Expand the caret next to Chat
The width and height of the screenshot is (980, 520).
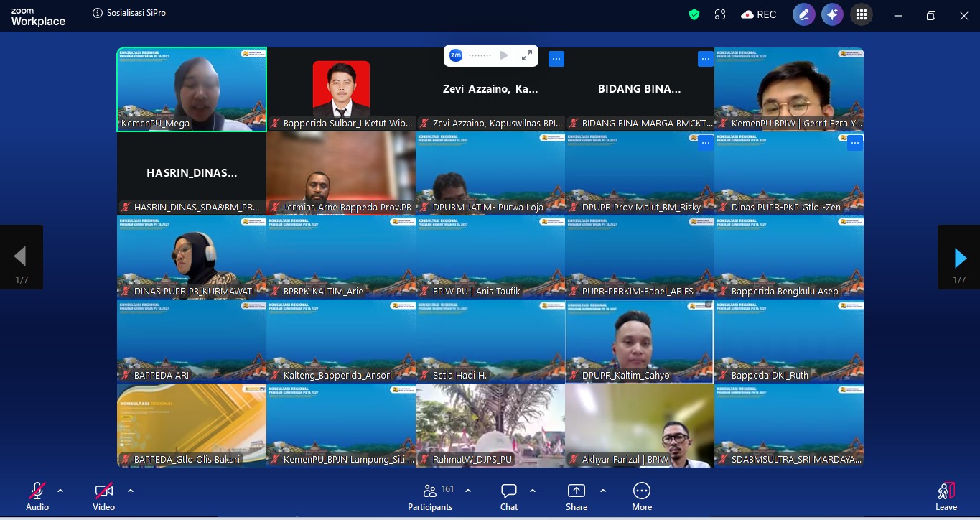pyautogui.click(x=533, y=491)
